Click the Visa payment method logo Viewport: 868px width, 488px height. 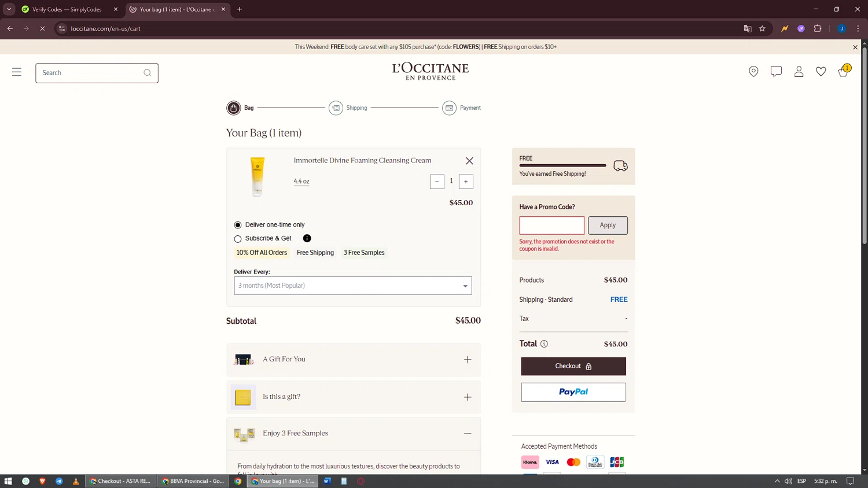coord(552,462)
